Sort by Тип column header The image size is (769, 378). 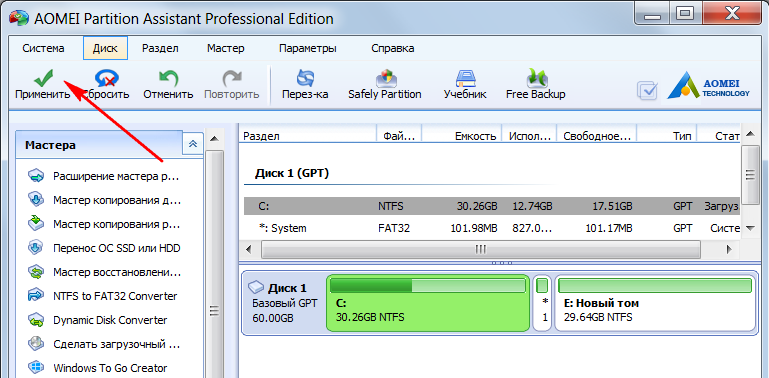pos(666,136)
